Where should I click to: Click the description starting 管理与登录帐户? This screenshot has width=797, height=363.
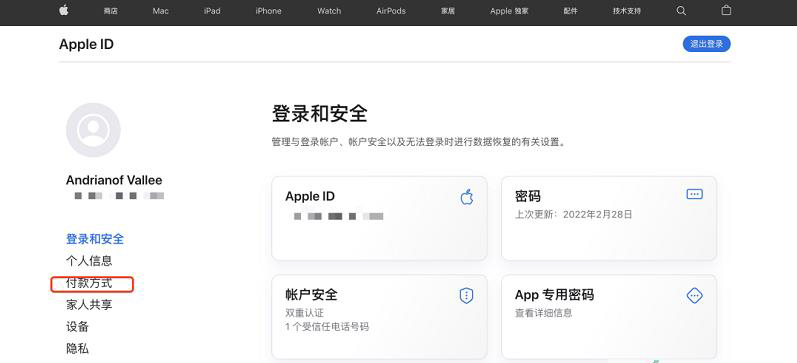point(419,143)
